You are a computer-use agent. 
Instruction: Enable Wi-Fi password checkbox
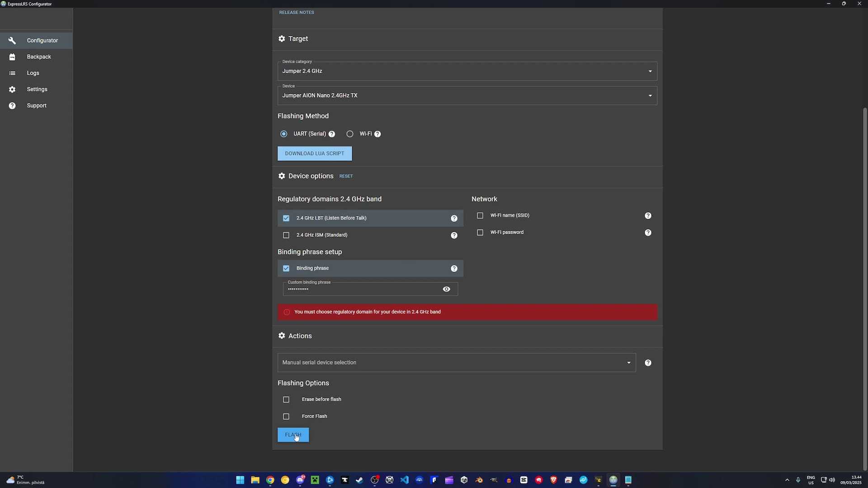pos(480,233)
